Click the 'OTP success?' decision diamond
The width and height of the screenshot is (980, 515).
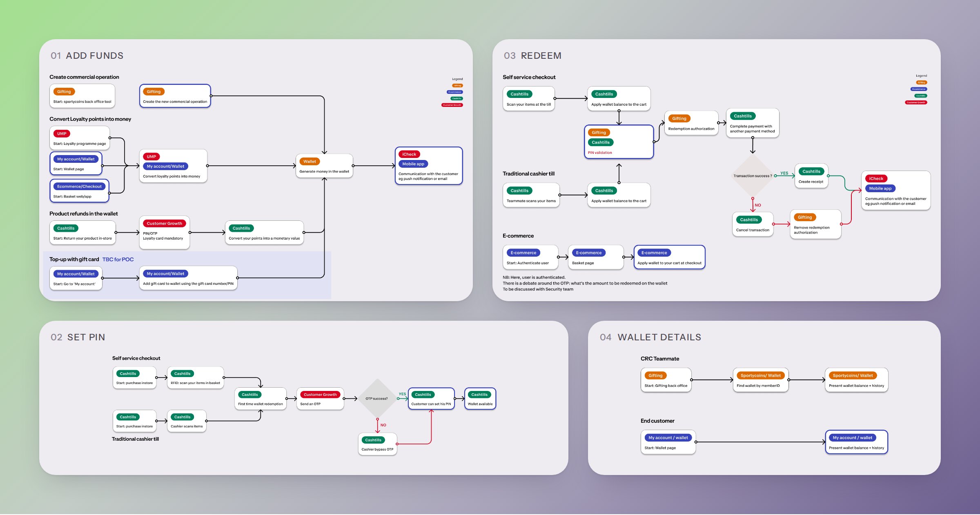tap(377, 399)
